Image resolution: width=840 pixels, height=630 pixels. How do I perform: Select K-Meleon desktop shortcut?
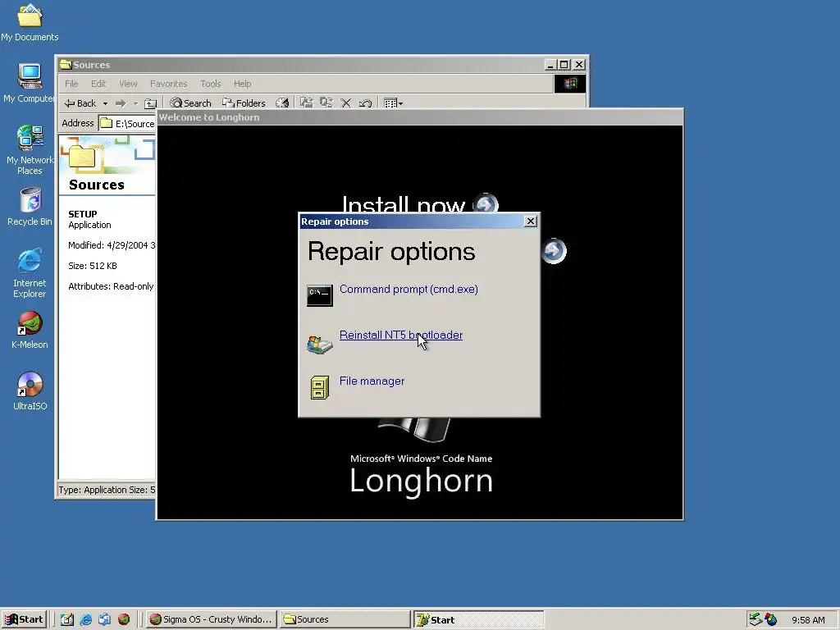pyautogui.click(x=30, y=330)
